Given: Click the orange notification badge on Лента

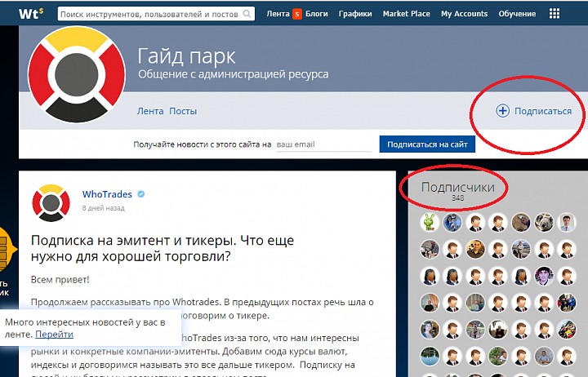Looking at the screenshot, I should (x=297, y=14).
